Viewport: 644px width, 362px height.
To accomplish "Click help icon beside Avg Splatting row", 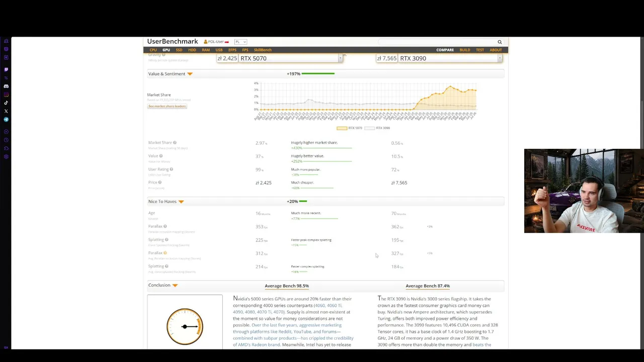I will click(167, 266).
